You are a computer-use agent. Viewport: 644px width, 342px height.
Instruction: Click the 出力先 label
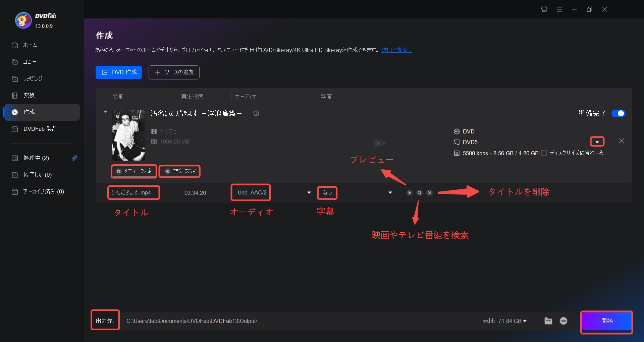[105, 321]
